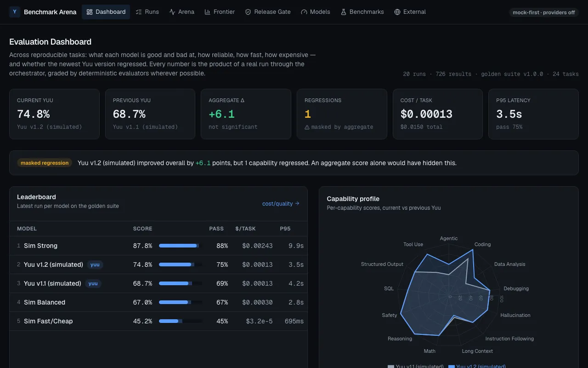Go to the Models tab
The height and width of the screenshot is (368, 588).
click(x=316, y=12)
